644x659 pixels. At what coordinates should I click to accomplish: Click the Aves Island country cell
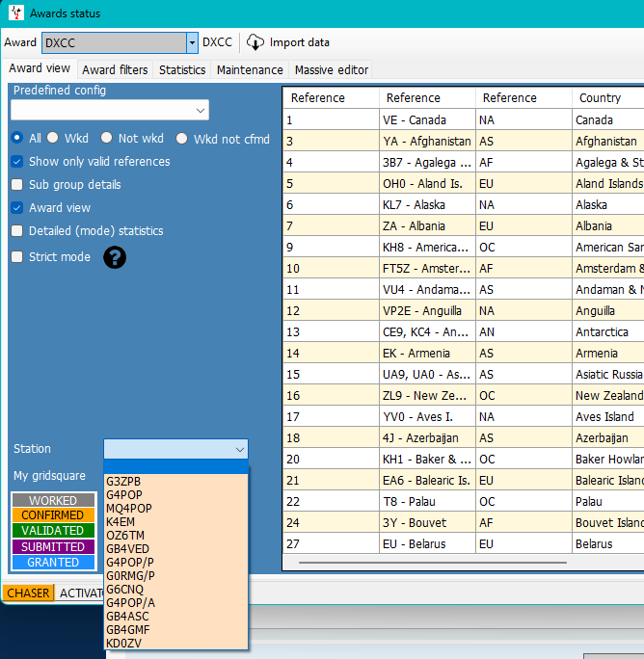point(608,416)
